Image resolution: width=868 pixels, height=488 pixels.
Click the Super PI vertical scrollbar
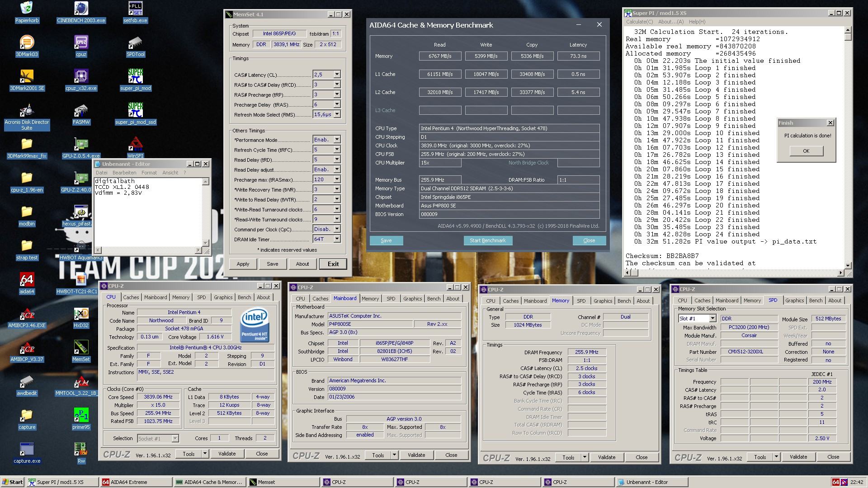[x=848, y=148]
